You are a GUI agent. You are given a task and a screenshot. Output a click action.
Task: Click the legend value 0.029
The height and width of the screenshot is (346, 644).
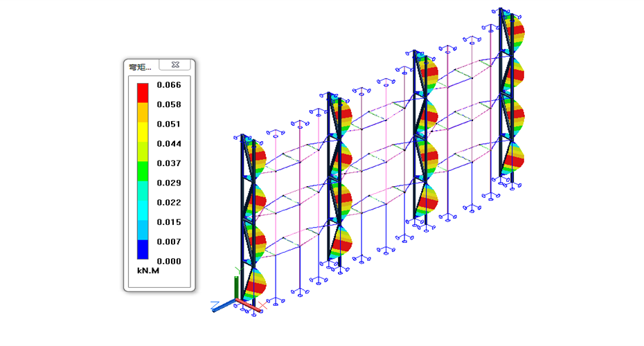(x=169, y=183)
